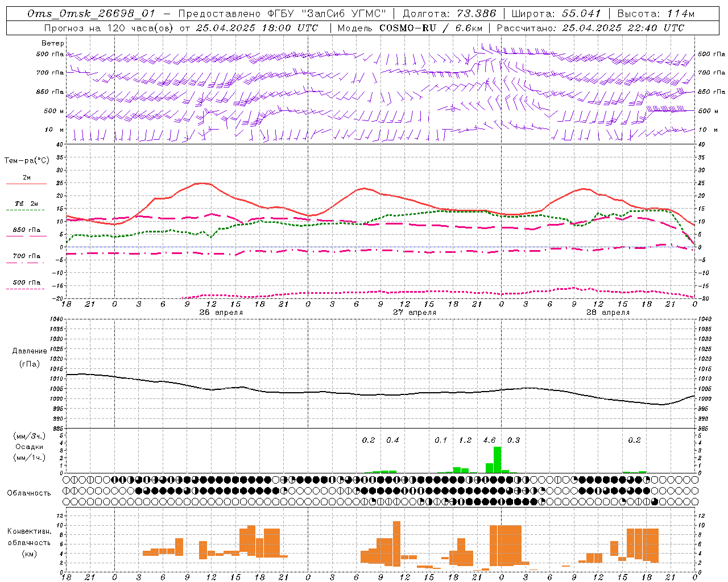Click the Давление pressure panel label
Screen dimensions: 728x582
click(x=30, y=351)
